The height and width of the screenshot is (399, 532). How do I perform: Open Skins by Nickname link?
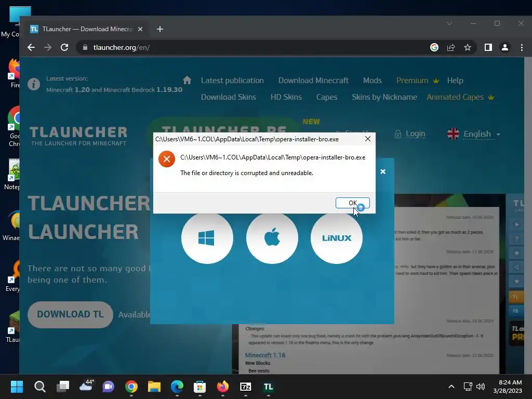click(x=384, y=97)
